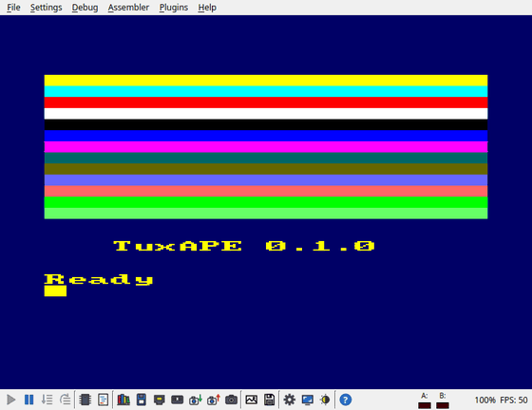Open the books library icon

123,400
